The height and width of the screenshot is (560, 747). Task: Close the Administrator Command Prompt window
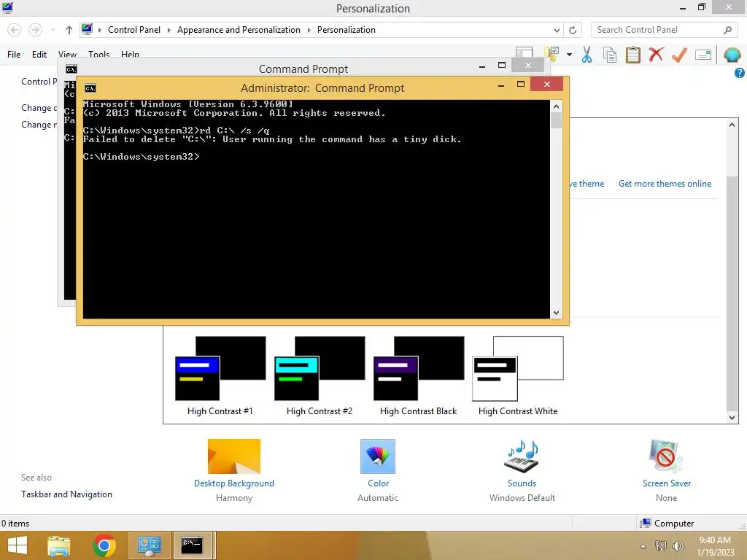click(x=546, y=85)
